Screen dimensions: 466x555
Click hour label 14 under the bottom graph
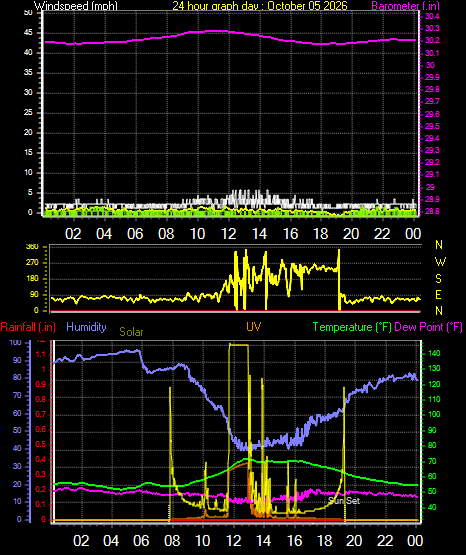[263, 541]
